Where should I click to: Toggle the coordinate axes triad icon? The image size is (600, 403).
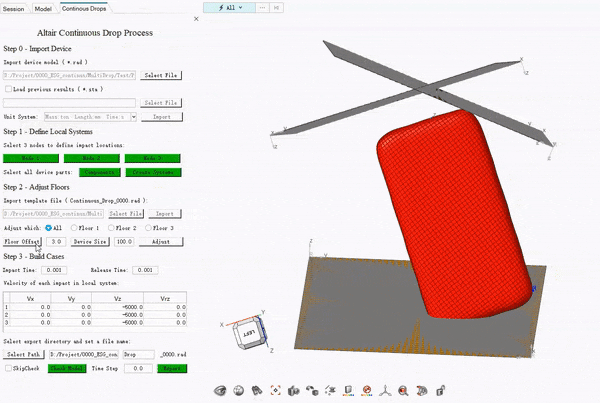click(x=385, y=391)
